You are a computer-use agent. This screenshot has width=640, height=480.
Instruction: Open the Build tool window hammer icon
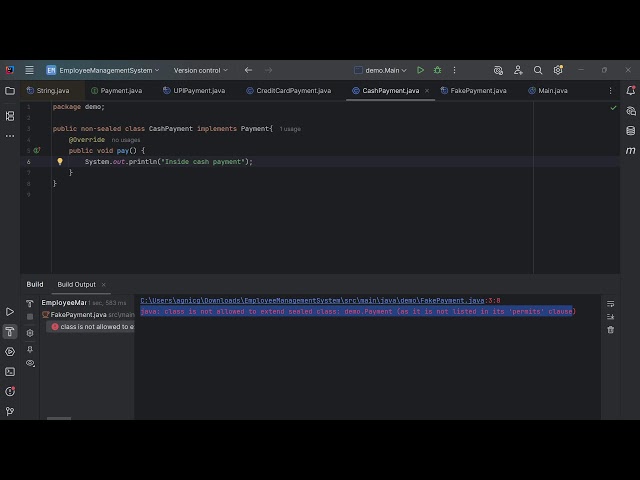pos(10,332)
